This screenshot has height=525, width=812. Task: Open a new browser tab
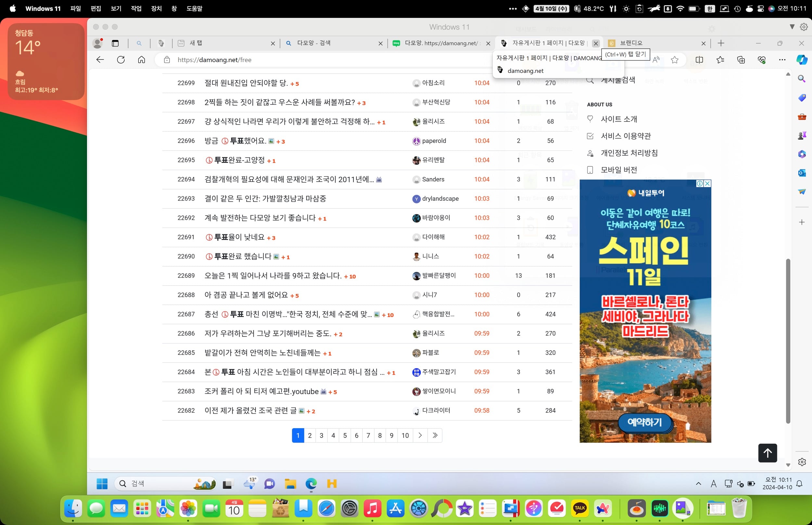(721, 43)
